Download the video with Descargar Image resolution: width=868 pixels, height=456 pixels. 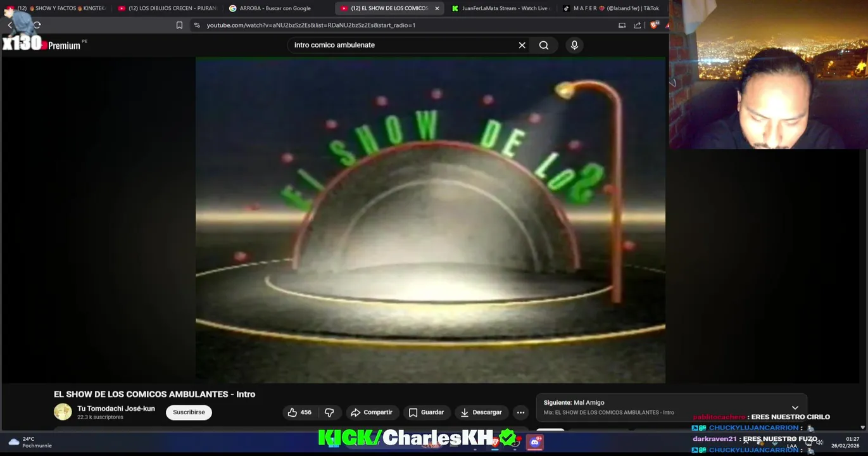481,412
